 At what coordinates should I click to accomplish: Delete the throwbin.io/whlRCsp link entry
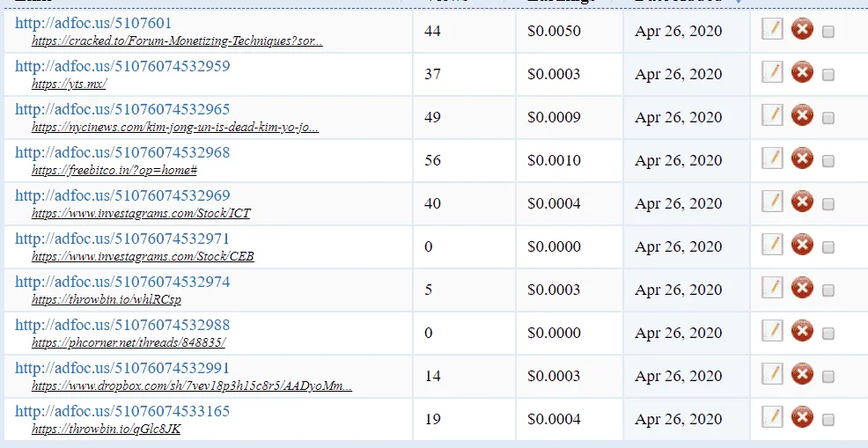tap(802, 288)
